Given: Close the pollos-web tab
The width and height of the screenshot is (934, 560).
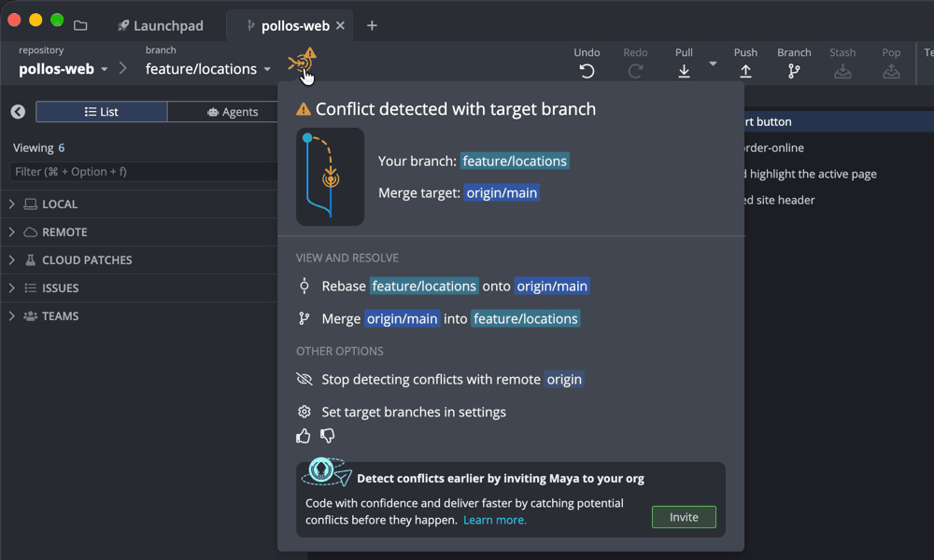Looking at the screenshot, I should point(340,25).
